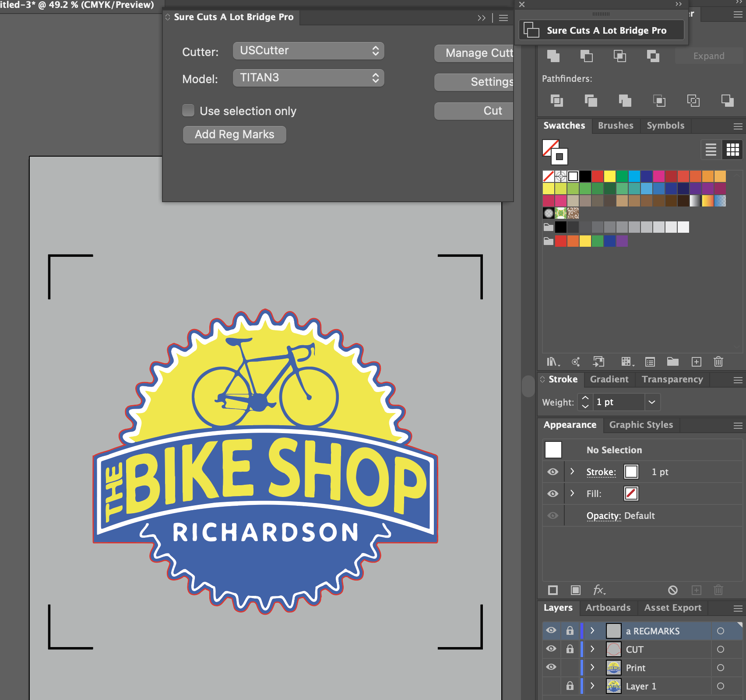
Task: Unlock the a REGMARKS layer
Action: click(570, 630)
